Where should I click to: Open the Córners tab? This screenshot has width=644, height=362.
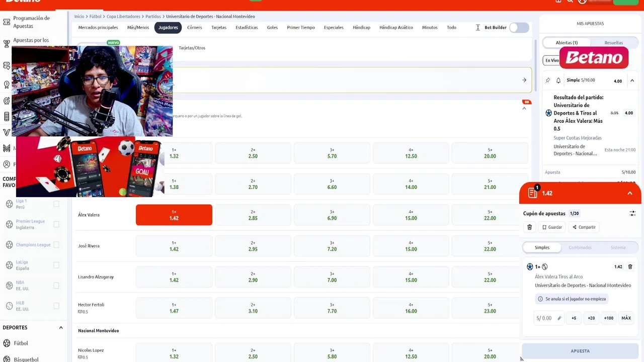195,28
